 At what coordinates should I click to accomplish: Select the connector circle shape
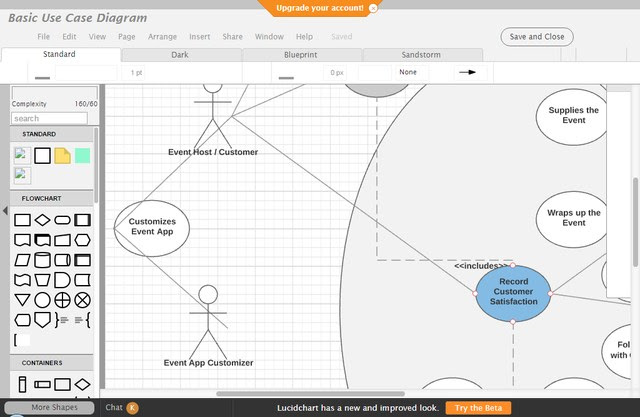tap(42, 300)
